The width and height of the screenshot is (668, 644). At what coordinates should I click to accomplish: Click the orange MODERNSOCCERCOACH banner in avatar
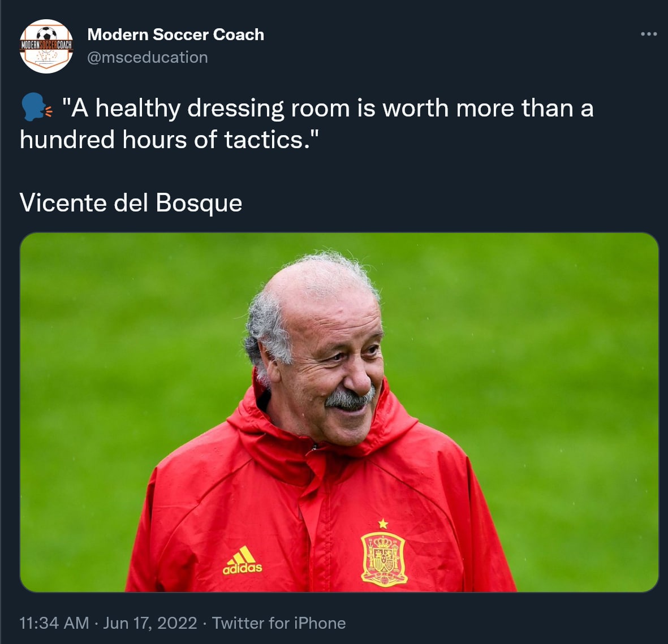point(46,45)
